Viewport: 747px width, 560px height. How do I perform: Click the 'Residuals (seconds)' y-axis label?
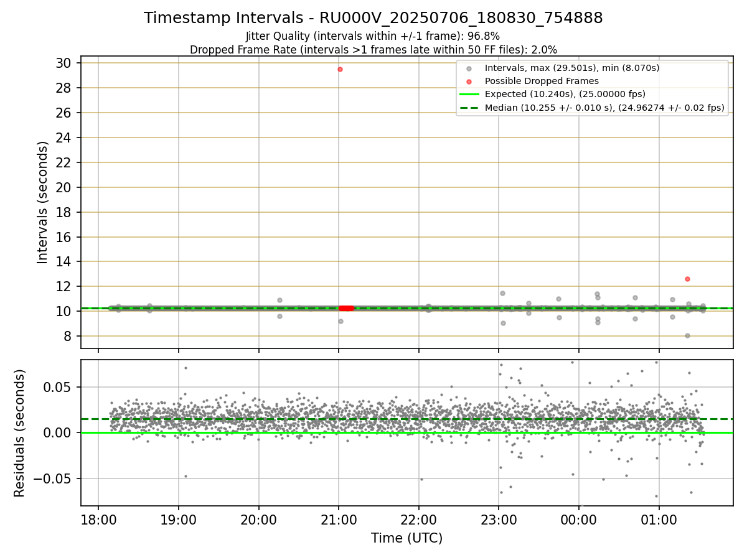pyautogui.click(x=20, y=433)
